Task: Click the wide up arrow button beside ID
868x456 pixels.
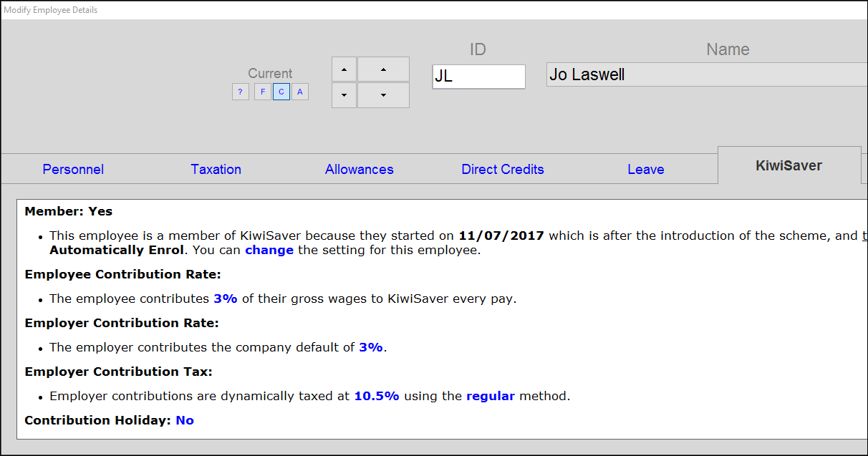Action: tap(383, 69)
